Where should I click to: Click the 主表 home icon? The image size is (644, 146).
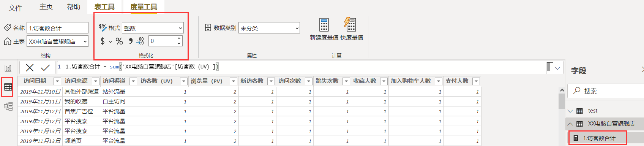[x=8, y=41]
